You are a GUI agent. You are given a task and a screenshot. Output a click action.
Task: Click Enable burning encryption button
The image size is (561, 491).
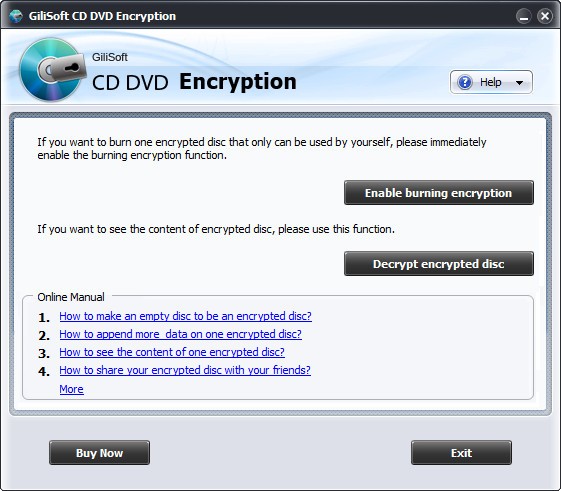tap(439, 193)
